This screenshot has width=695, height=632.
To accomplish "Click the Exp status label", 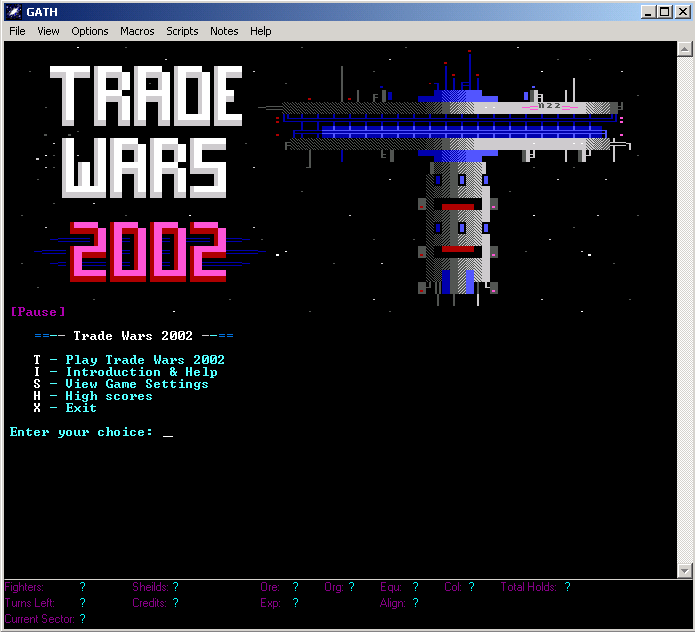I will 270,603.
